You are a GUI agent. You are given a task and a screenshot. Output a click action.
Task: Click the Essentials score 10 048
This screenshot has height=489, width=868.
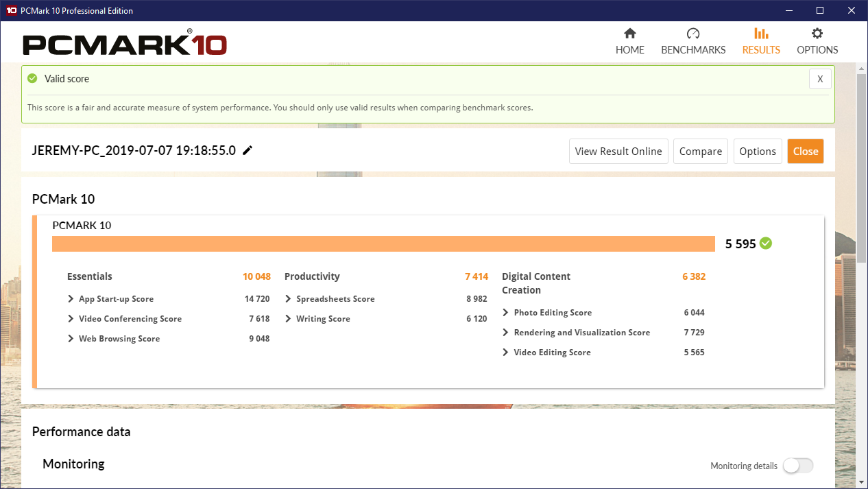click(256, 276)
